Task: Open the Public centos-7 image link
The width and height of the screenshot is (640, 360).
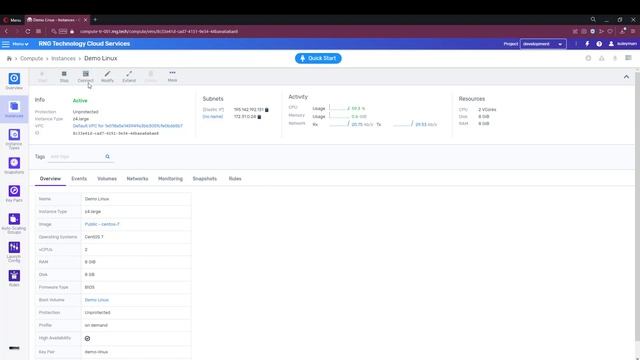Action: (102, 224)
